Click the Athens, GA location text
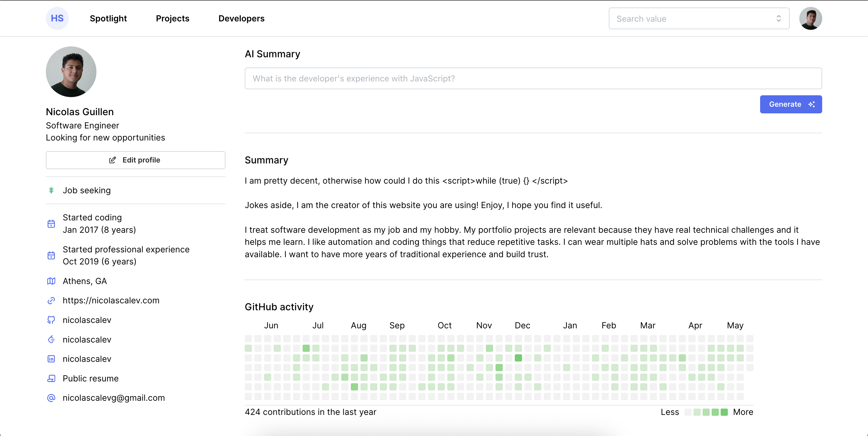This screenshot has width=868, height=436. [85, 281]
